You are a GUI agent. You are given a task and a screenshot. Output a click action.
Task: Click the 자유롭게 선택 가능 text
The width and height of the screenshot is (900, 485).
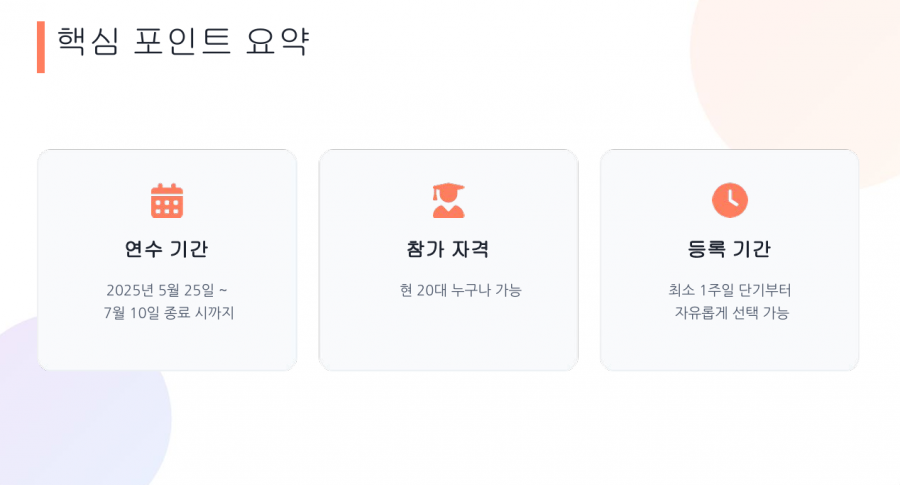point(732,313)
